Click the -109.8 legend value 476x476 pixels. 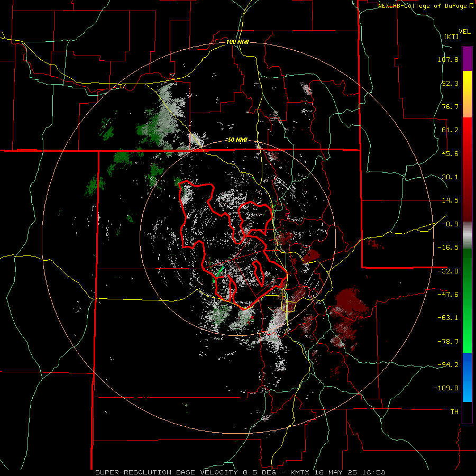[446, 388]
